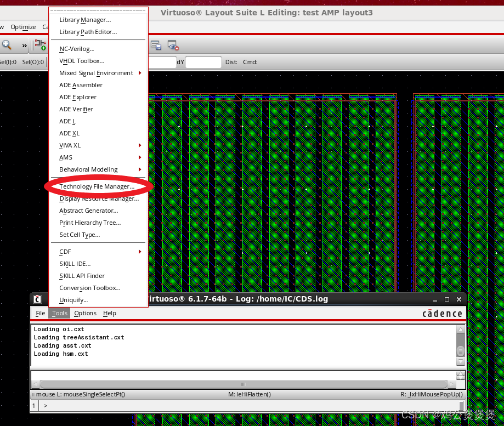Image resolution: width=504 pixels, height=426 pixels.
Task: Click 'R: _lxHiMousePopUp()' status text
Action: point(432,394)
